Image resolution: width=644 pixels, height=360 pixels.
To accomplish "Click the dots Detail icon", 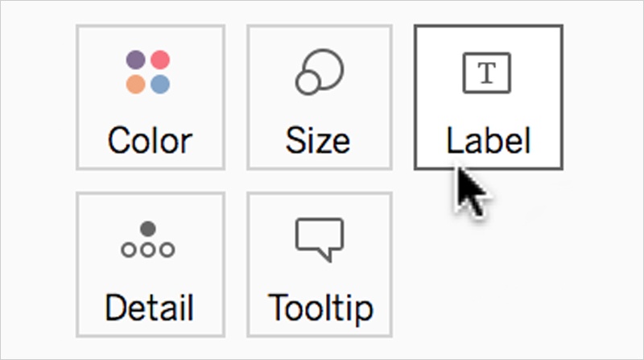I will click(148, 239).
